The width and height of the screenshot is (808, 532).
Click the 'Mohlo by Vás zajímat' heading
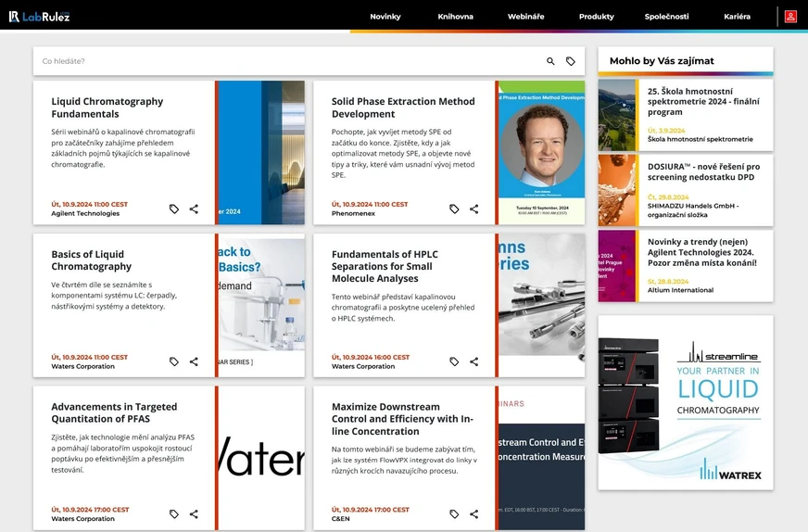[x=662, y=61]
